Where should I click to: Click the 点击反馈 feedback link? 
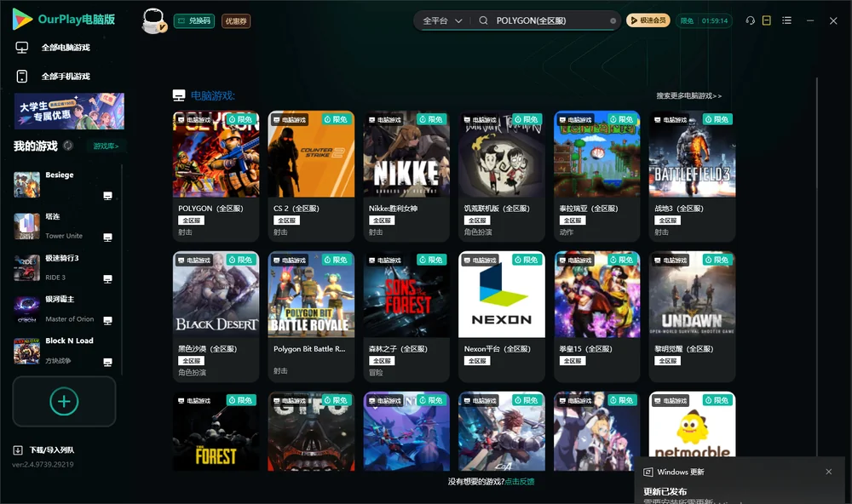tap(520, 481)
